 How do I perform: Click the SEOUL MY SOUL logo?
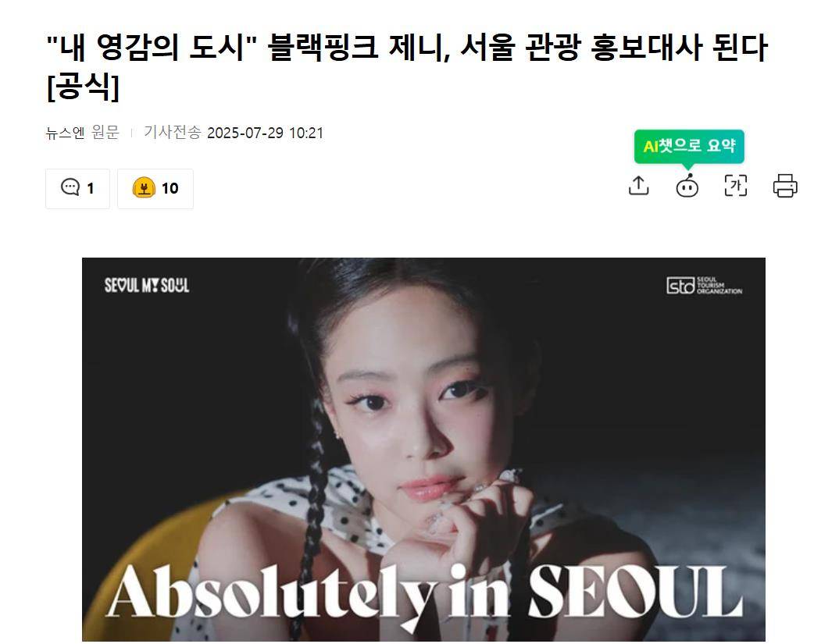tap(147, 286)
